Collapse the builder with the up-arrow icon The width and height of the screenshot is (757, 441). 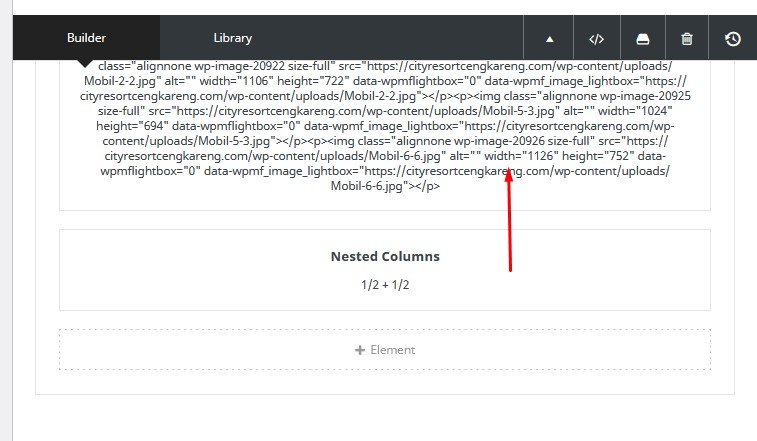[549, 39]
